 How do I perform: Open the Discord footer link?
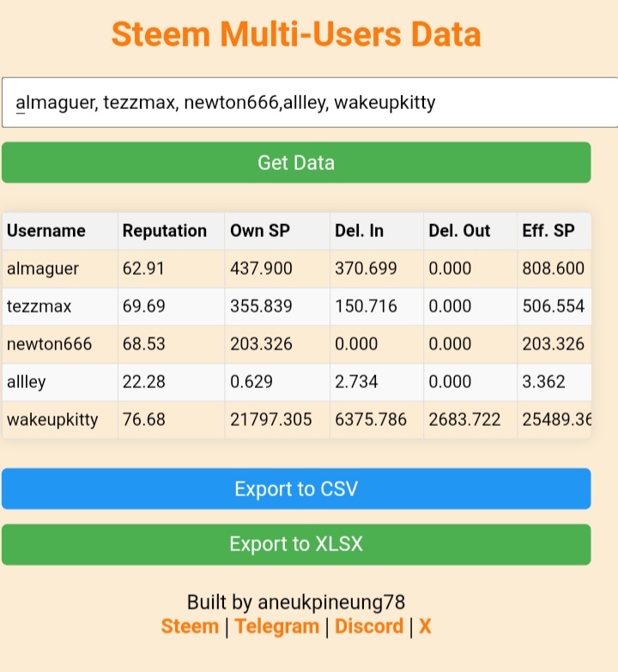[369, 627]
